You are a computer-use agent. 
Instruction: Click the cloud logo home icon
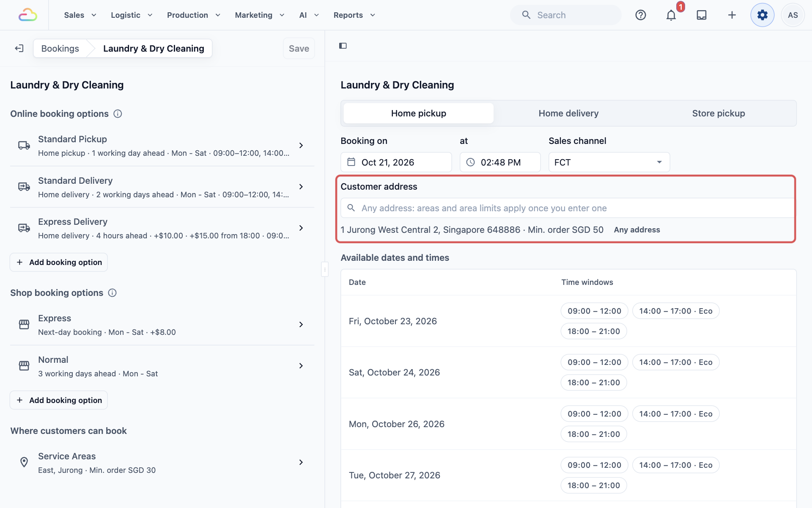(28, 15)
